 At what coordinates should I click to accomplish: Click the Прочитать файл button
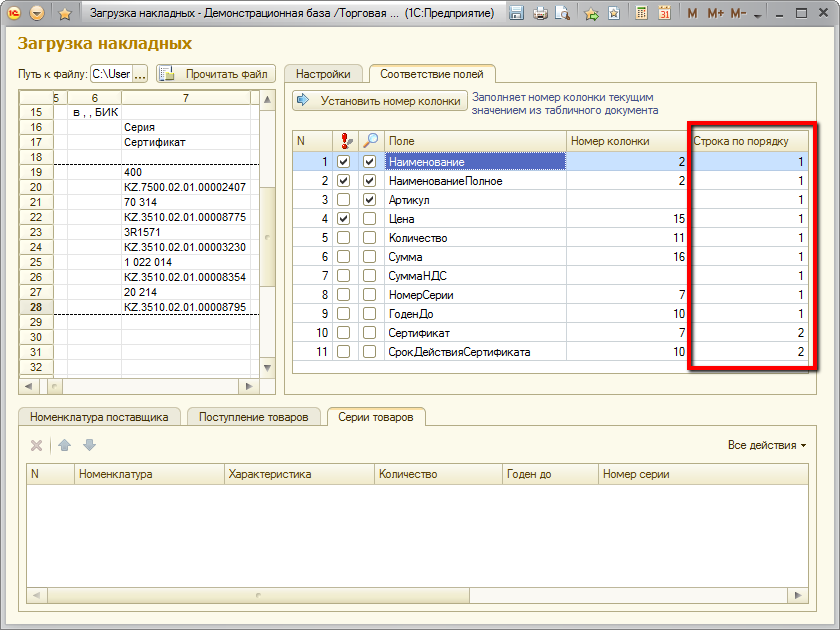click(x=217, y=74)
